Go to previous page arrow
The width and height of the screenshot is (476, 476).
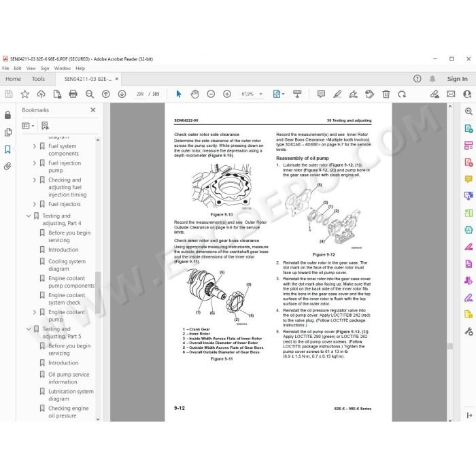point(105,94)
